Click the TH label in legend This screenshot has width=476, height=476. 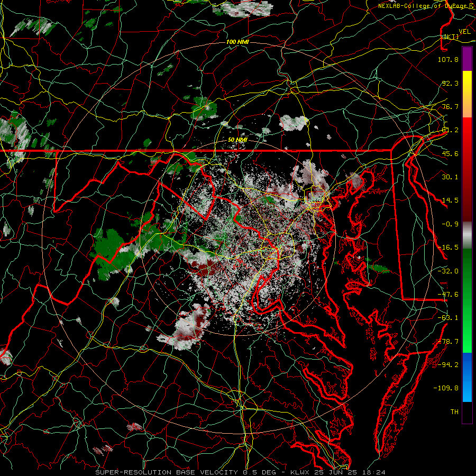[x=454, y=412]
